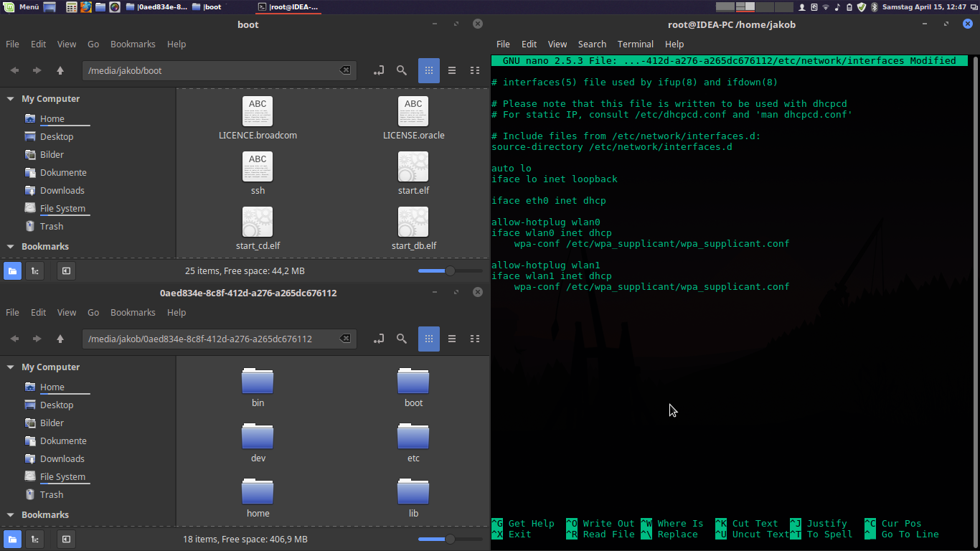This screenshot has height=551, width=980.
Task: Select the bin folder
Action: pos(258,386)
